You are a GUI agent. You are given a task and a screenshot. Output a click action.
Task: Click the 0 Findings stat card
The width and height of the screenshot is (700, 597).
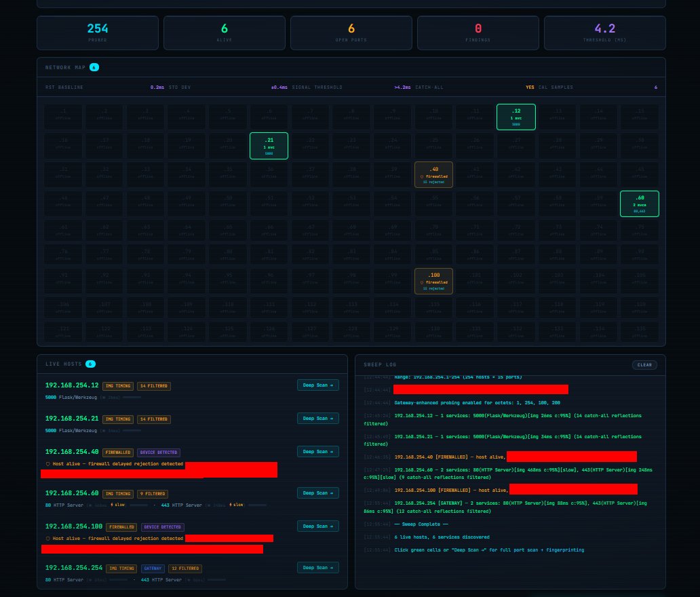tap(478, 33)
